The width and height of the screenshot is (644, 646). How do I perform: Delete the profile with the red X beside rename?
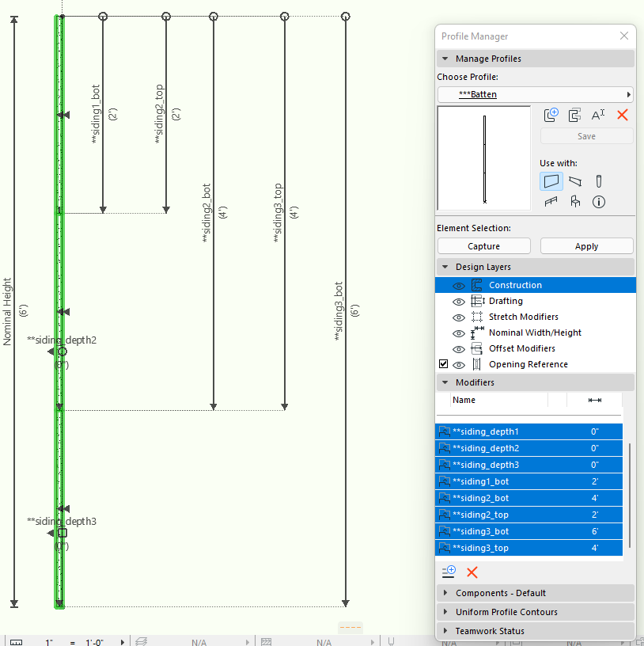point(622,115)
